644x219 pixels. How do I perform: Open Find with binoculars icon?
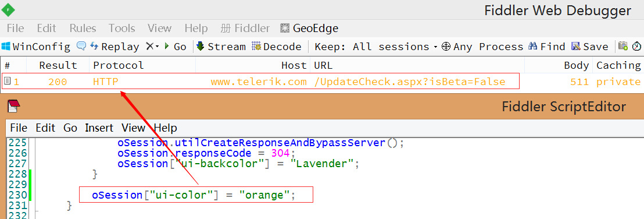coord(547,47)
